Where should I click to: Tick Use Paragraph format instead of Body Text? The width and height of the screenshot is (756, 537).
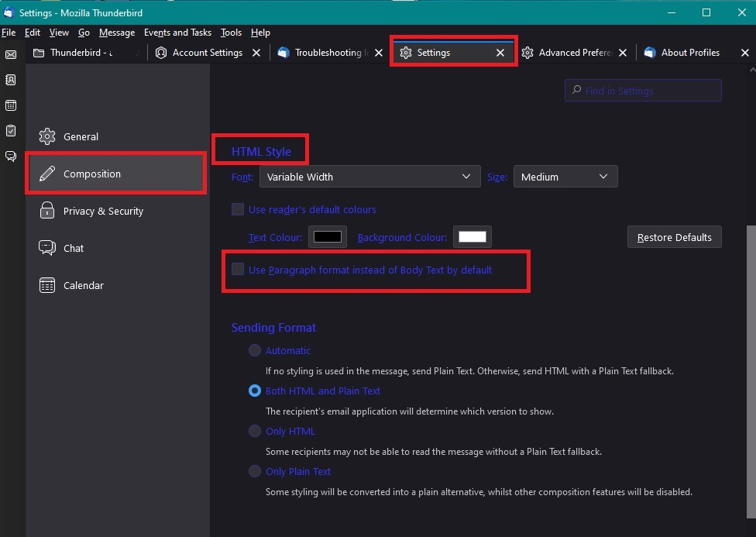(x=238, y=270)
